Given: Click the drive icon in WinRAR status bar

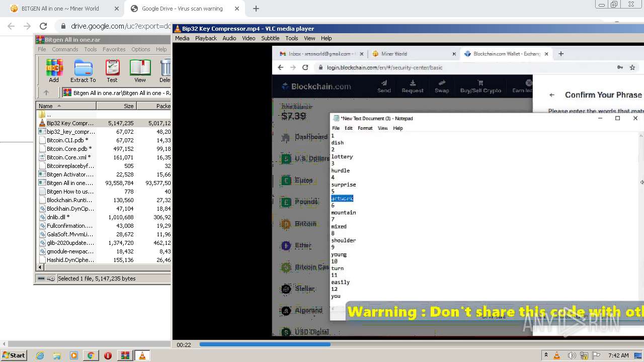Looking at the screenshot, I should pyautogui.click(x=41, y=279).
